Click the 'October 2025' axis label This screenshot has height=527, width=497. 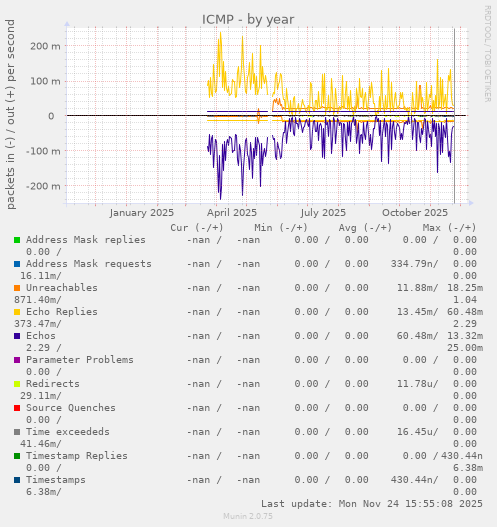point(415,213)
